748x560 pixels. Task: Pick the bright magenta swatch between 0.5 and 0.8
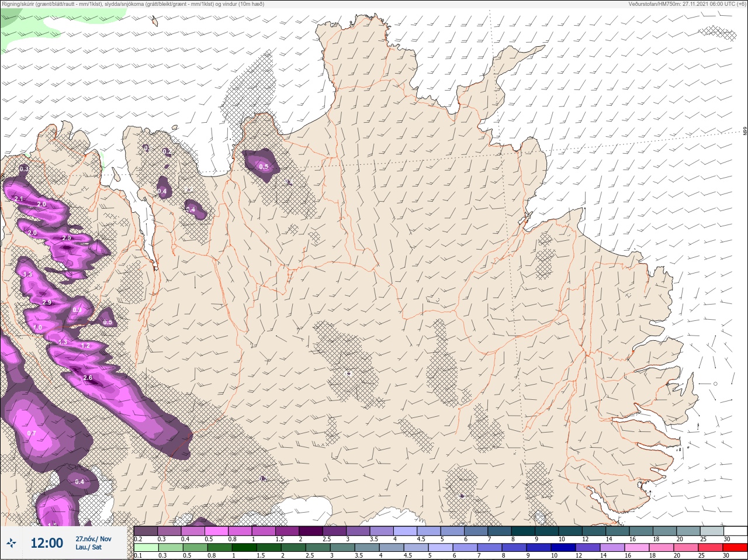pyautogui.click(x=216, y=531)
